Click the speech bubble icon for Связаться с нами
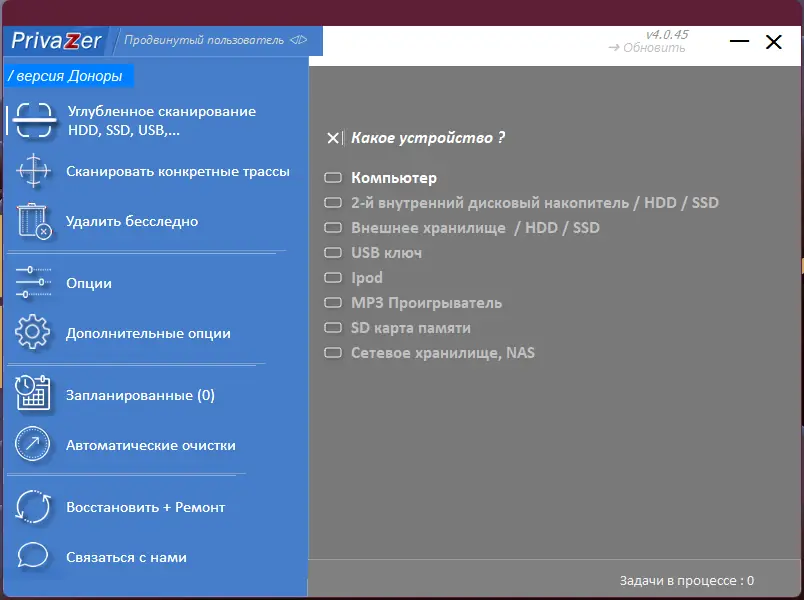 point(33,556)
